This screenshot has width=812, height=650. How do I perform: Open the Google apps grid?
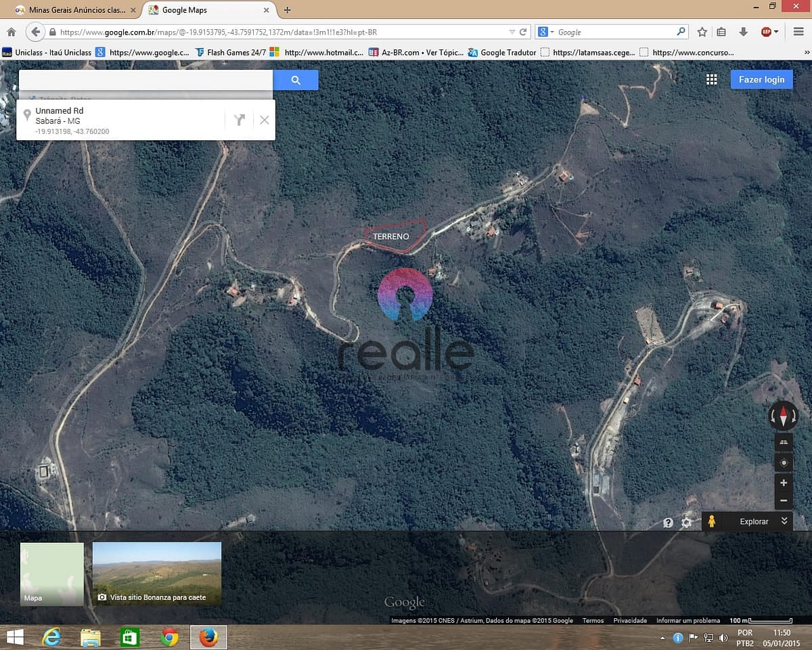[711, 79]
